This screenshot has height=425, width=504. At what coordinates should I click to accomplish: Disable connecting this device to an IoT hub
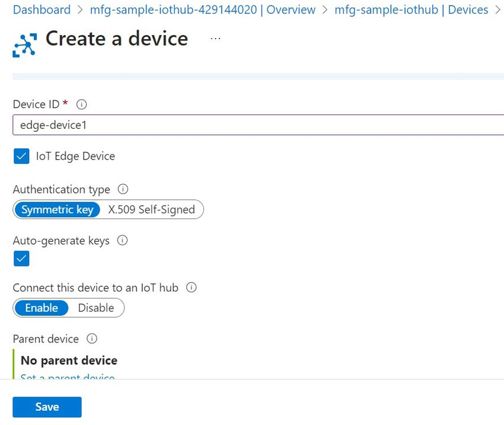pyautogui.click(x=97, y=307)
